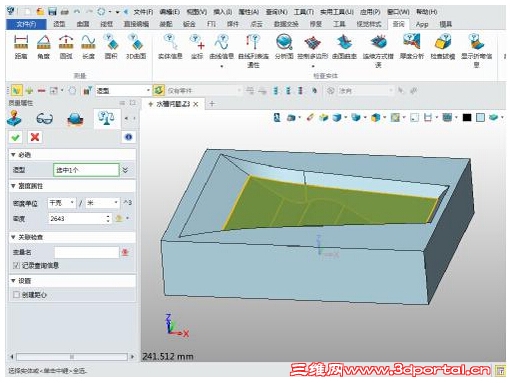510x383 pixels.
Task: Switch to the 曲面 ribbon tab
Action: (x=83, y=24)
